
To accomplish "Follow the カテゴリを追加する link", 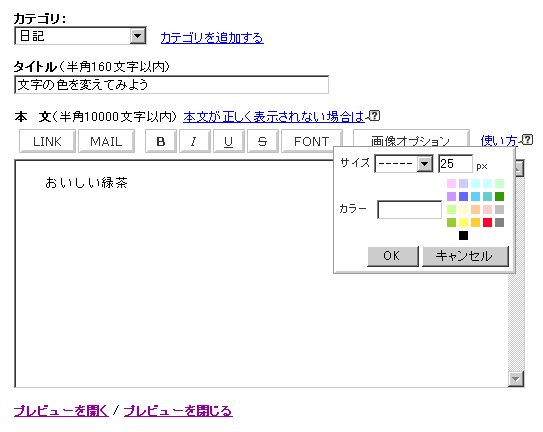I will pos(212,38).
